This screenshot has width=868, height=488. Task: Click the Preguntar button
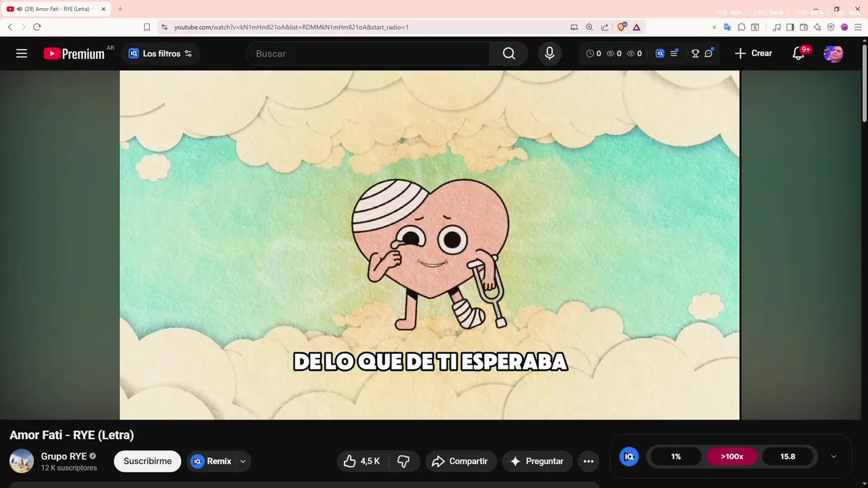(537, 461)
